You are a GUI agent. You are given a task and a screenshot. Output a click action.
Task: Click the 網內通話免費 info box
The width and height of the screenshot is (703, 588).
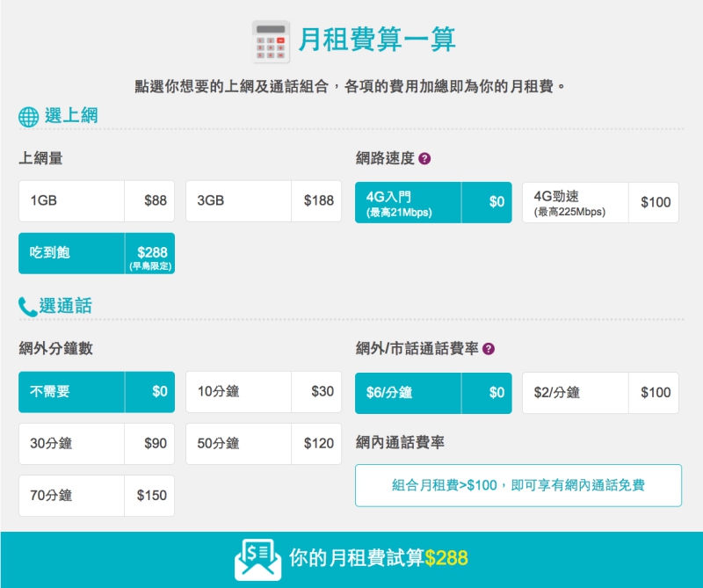[518, 485]
